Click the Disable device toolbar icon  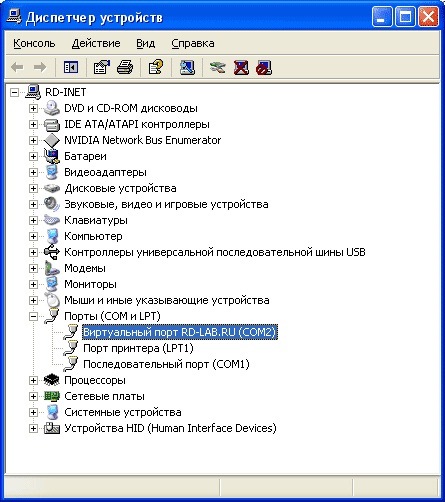click(264, 67)
